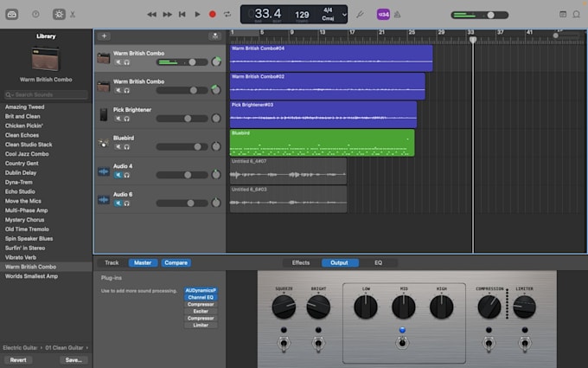This screenshot has width=588, height=368.
Task: Unmute the Audio 6 track
Action: point(118,203)
